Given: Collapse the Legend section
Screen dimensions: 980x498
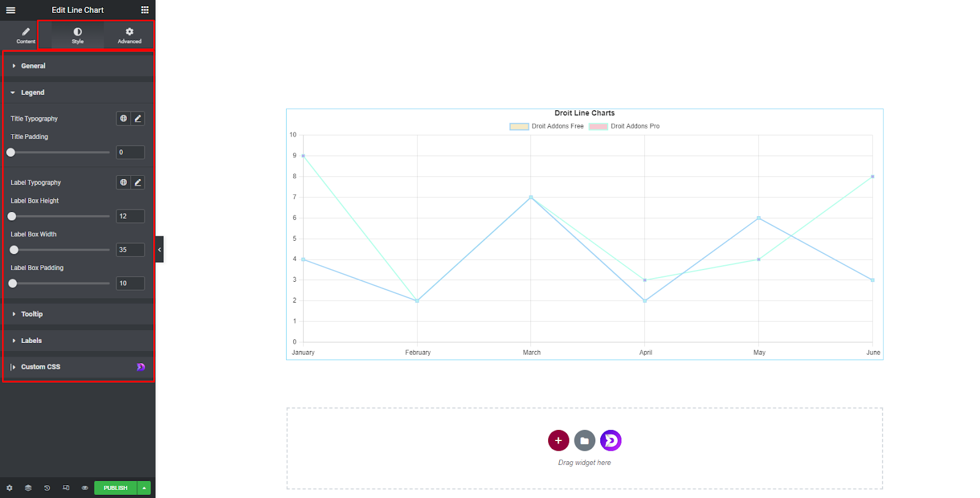Looking at the screenshot, I should tap(78, 92).
